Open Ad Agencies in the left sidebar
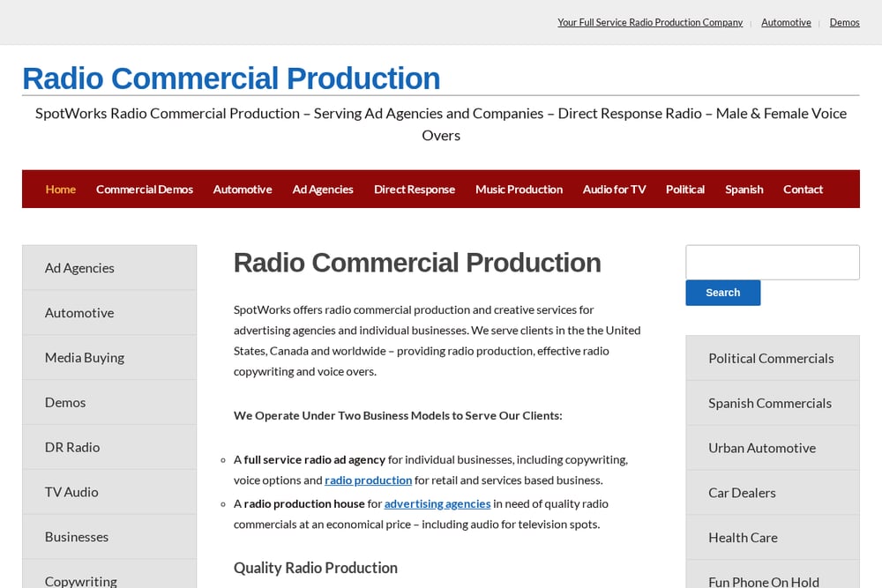 click(109, 268)
